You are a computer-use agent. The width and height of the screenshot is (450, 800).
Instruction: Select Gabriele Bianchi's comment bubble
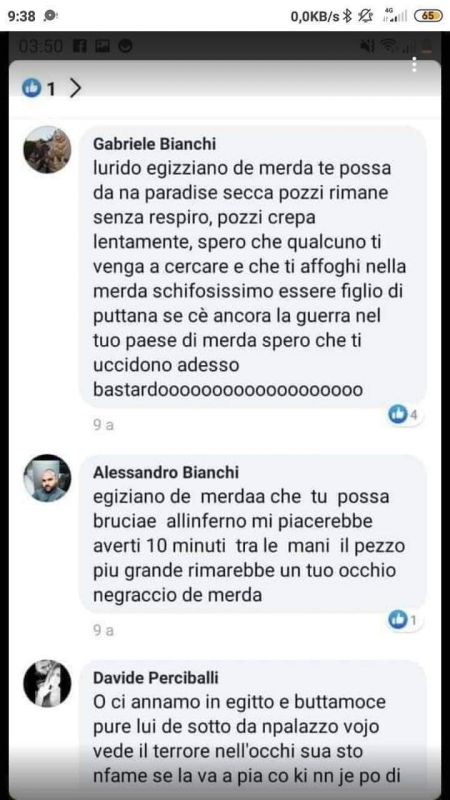[253, 266]
